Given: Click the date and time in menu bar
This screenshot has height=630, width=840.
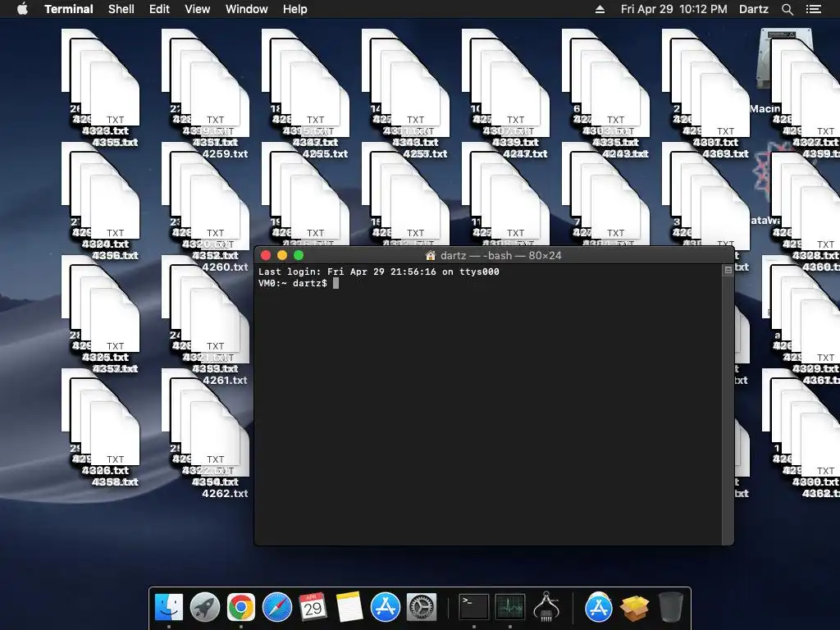Looking at the screenshot, I should (674, 9).
